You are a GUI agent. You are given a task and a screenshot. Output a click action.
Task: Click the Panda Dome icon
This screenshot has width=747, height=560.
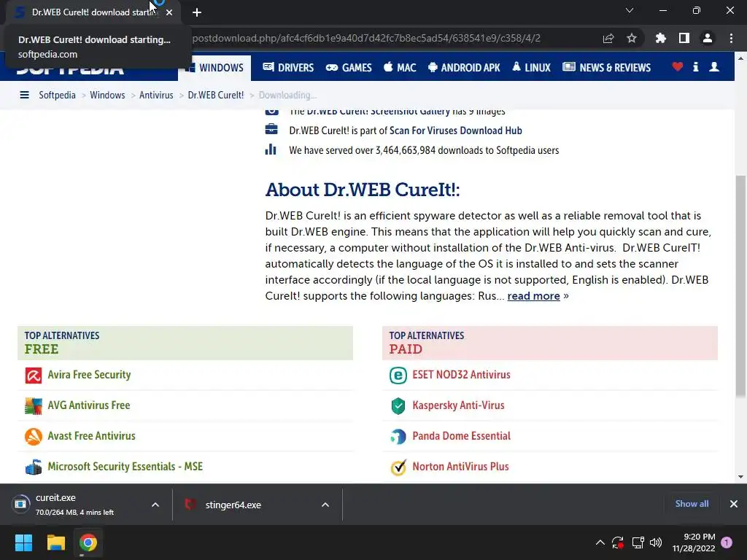pyautogui.click(x=398, y=437)
